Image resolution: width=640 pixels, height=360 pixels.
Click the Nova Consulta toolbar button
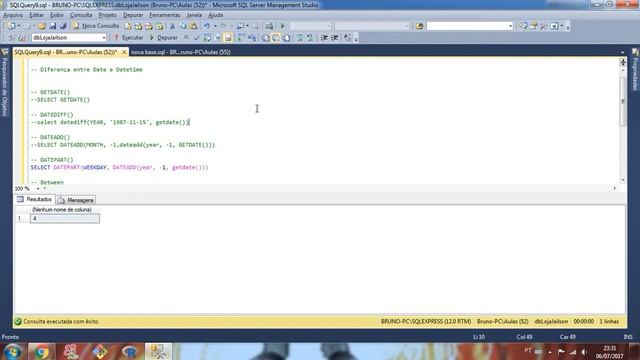(96, 26)
